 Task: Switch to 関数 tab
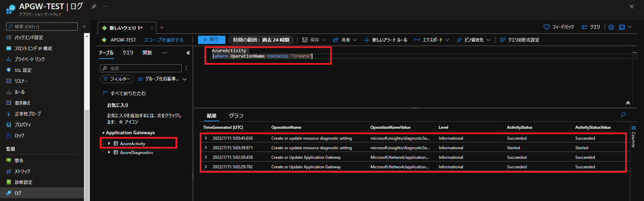tap(147, 53)
